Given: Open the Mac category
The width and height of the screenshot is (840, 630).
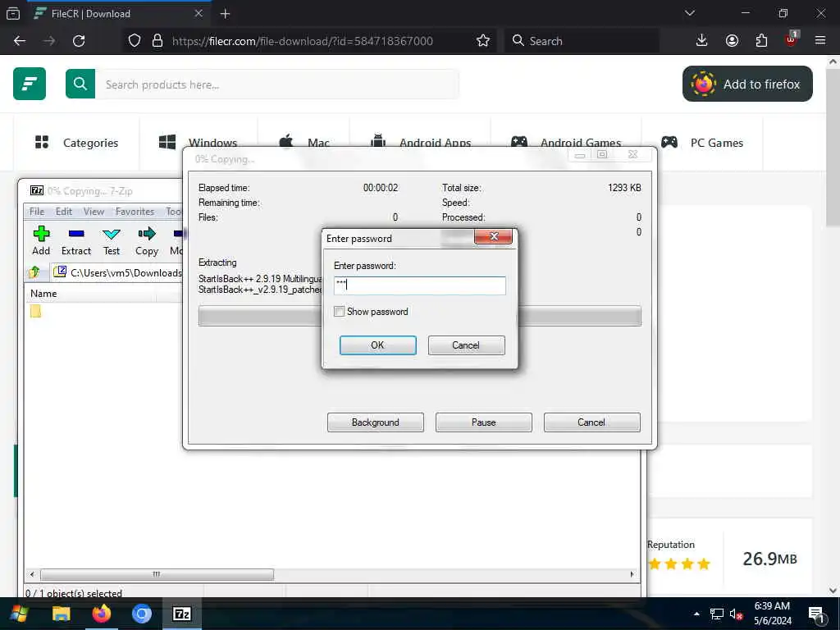Looking at the screenshot, I should (304, 143).
